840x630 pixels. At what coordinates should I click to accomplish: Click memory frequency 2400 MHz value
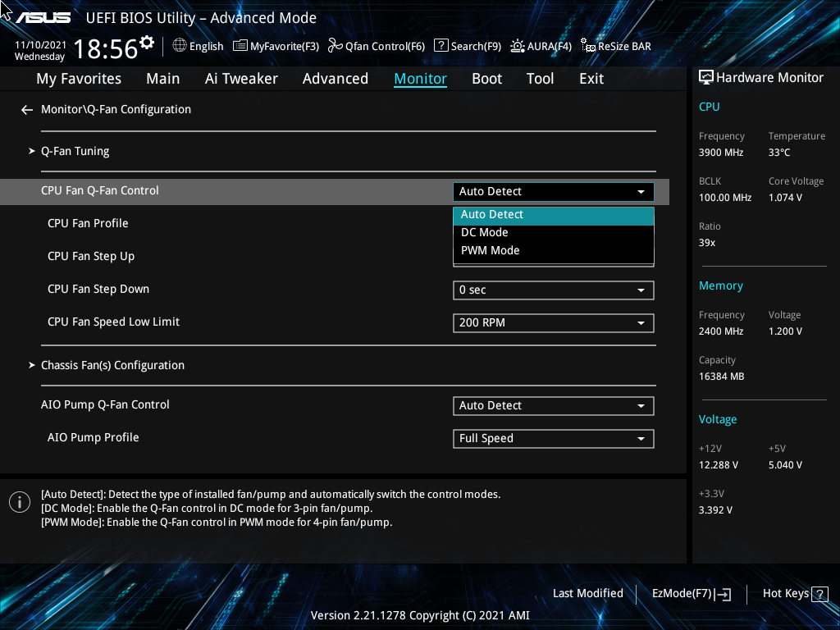pyautogui.click(x=721, y=331)
